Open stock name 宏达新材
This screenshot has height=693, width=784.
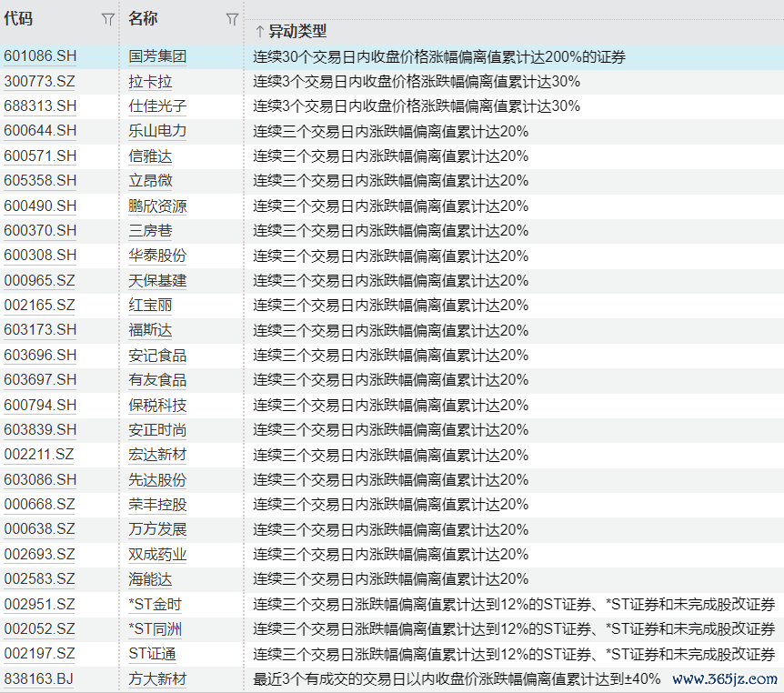tap(157, 455)
